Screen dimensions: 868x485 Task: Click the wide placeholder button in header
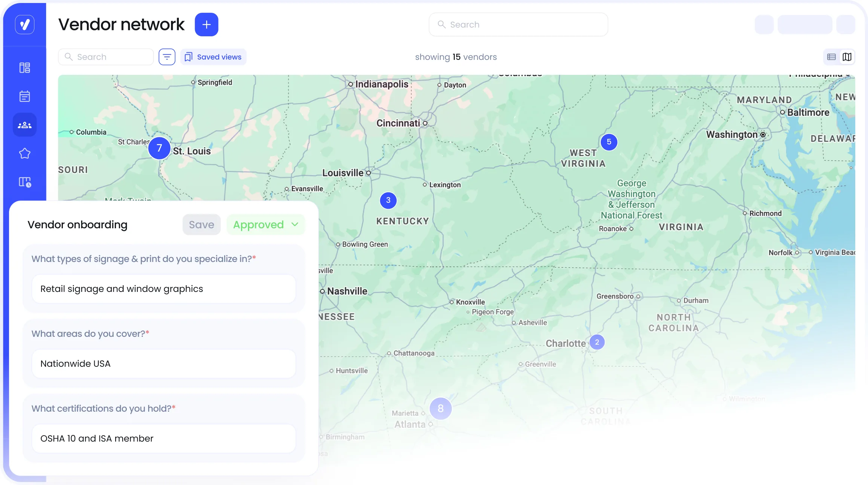tap(805, 25)
